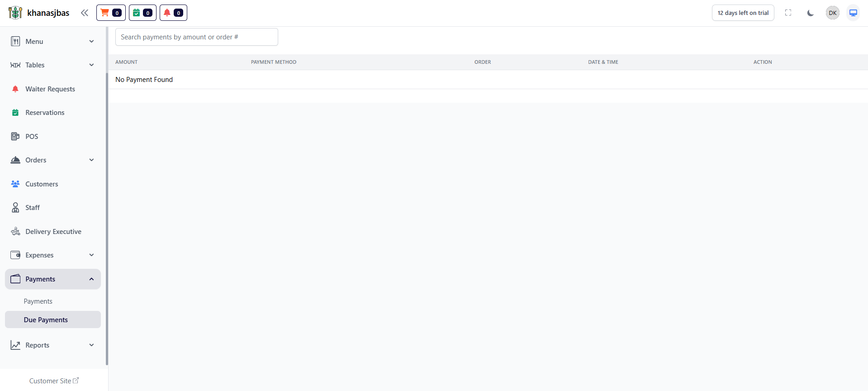
Task: Open today's orders cart counter
Action: pos(111,13)
